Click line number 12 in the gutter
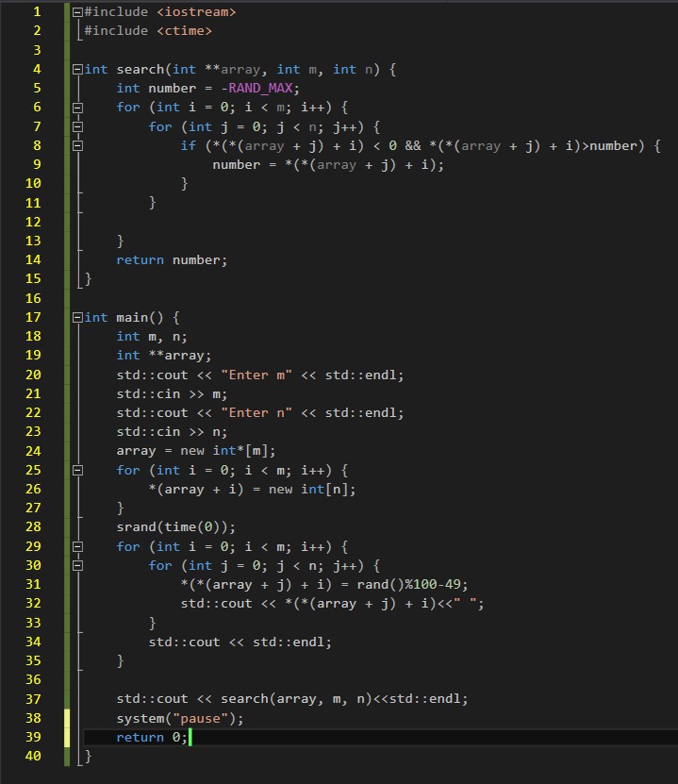Viewport: 678px width, 784px height. tap(33, 222)
